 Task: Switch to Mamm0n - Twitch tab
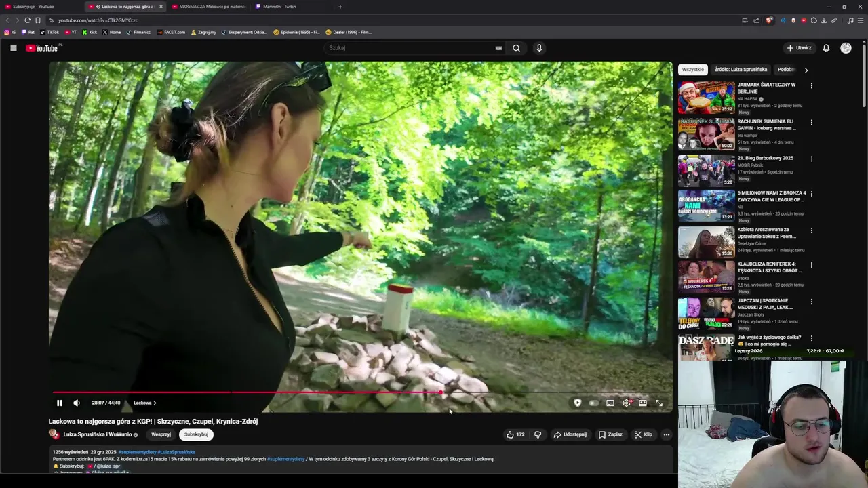(x=293, y=7)
